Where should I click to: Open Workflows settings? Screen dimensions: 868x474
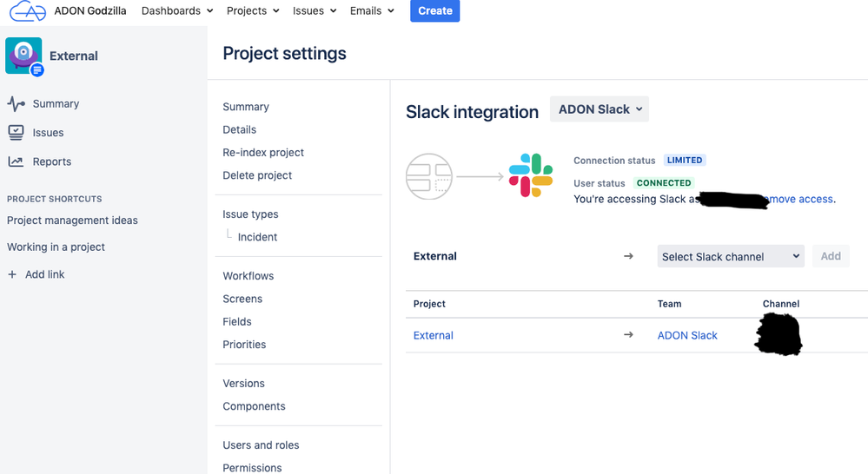248,275
